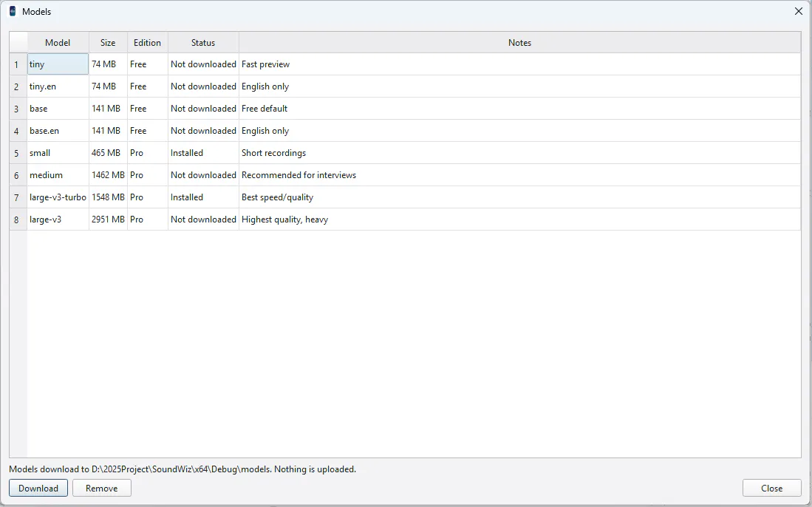Click the '1548 MB' size cell
The width and height of the screenshot is (812, 507).
point(108,197)
